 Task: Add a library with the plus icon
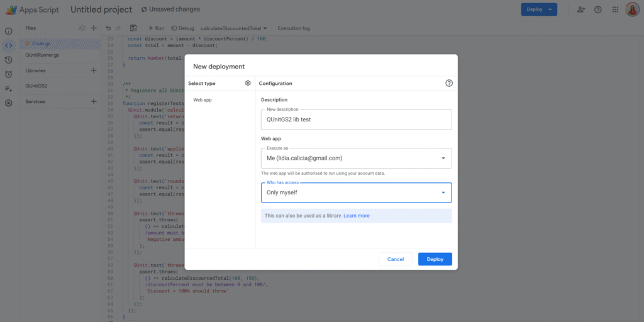(x=94, y=71)
